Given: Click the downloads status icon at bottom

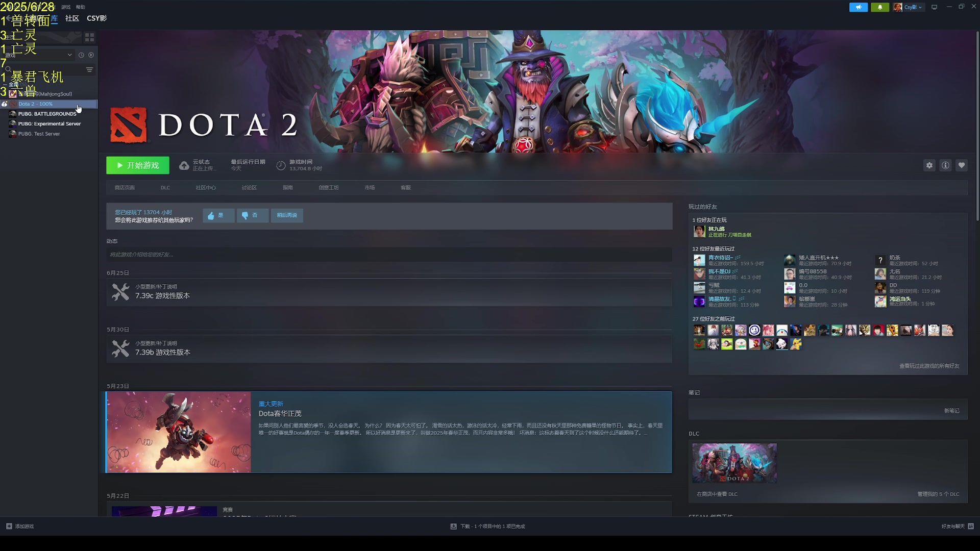Looking at the screenshot, I should 453,526.
